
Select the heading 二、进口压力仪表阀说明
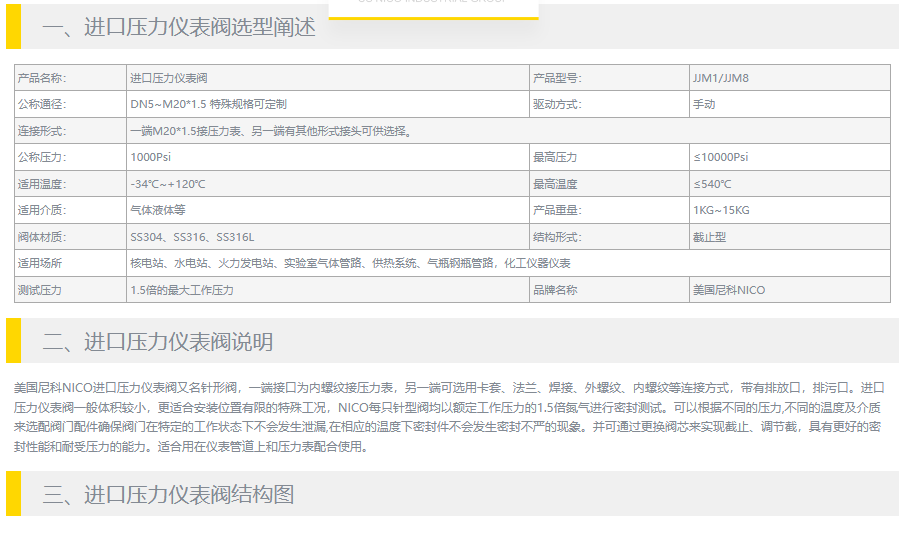(x=157, y=342)
